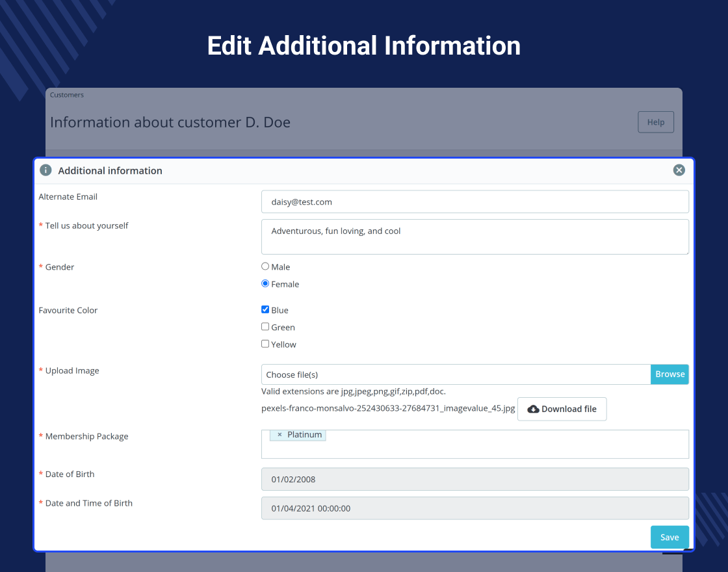Click the 'Gender' label
Viewport: 728px width, 572px height.
59,267
